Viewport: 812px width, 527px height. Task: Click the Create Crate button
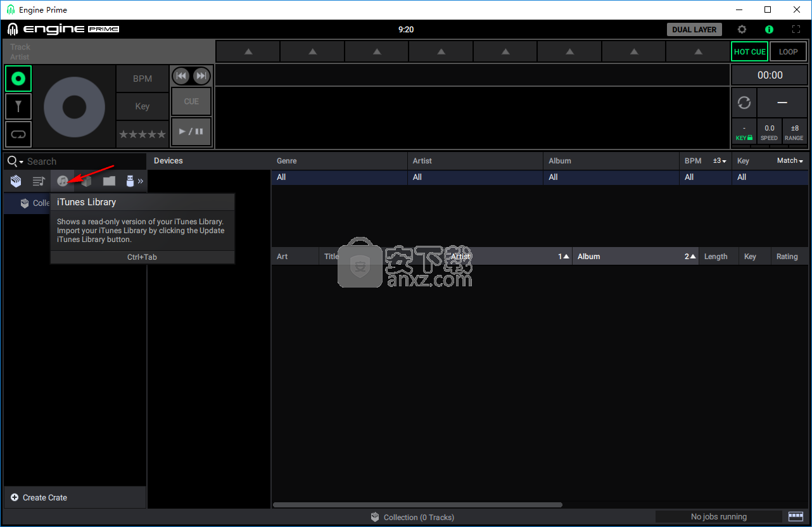click(x=75, y=497)
